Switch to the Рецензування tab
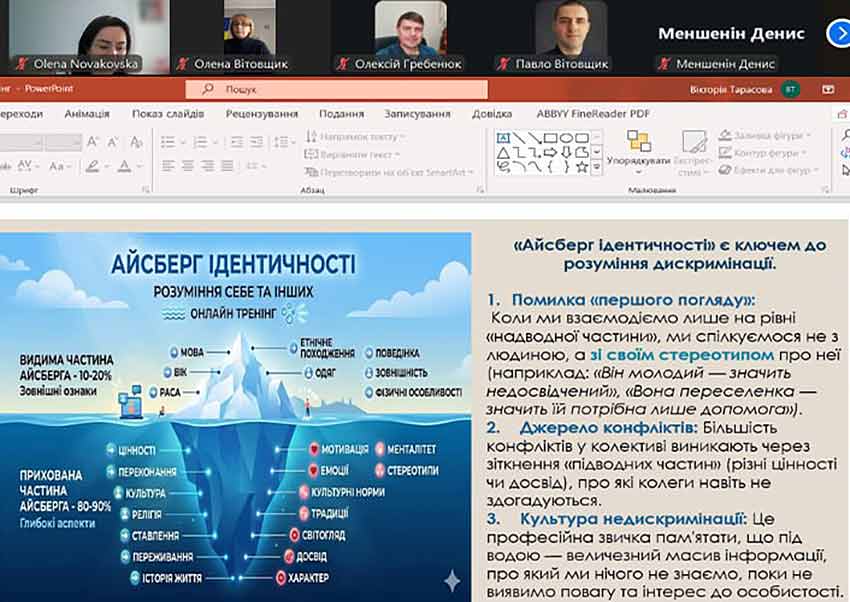This screenshot has height=602, width=850. point(262,114)
